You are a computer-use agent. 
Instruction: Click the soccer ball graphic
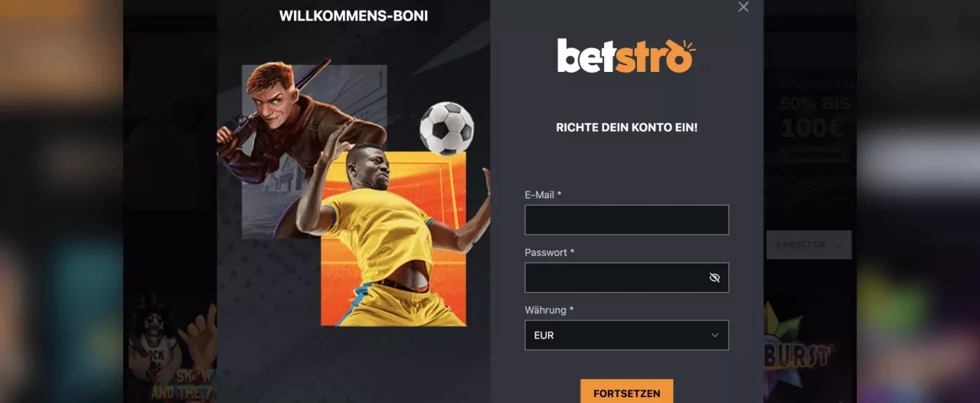point(447,128)
